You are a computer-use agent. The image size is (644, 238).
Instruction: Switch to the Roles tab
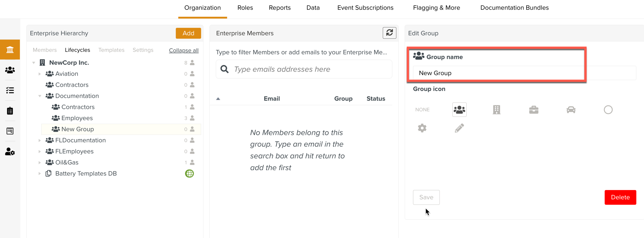(245, 8)
